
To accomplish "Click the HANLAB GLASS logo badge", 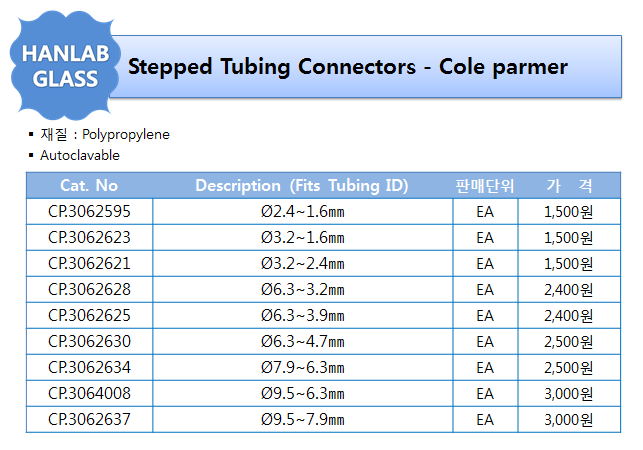I will 65,66.
